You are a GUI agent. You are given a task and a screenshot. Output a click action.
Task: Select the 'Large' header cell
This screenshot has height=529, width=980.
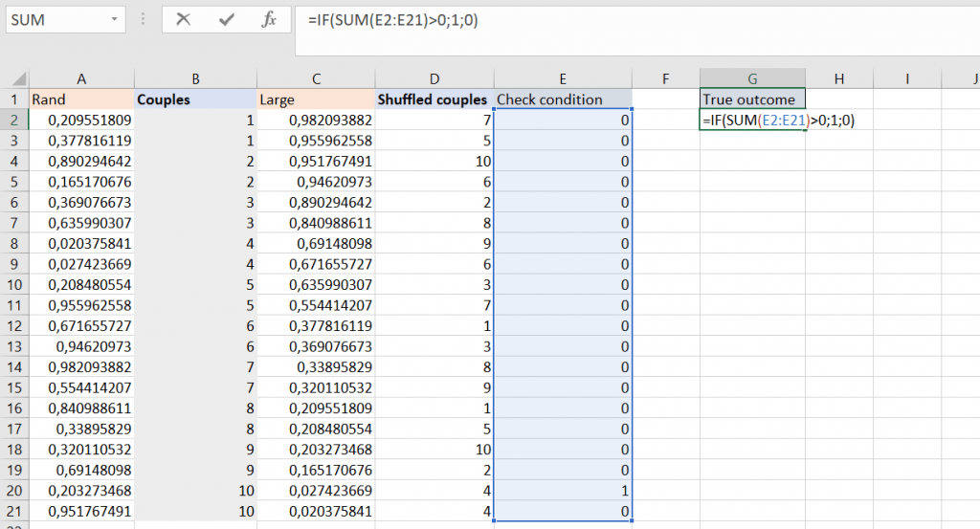315,99
